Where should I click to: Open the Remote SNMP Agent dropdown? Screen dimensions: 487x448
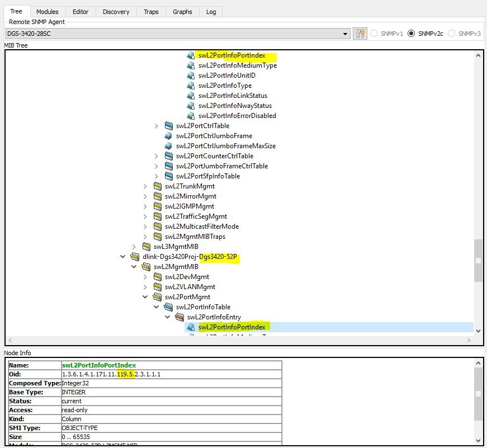coord(345,34)
